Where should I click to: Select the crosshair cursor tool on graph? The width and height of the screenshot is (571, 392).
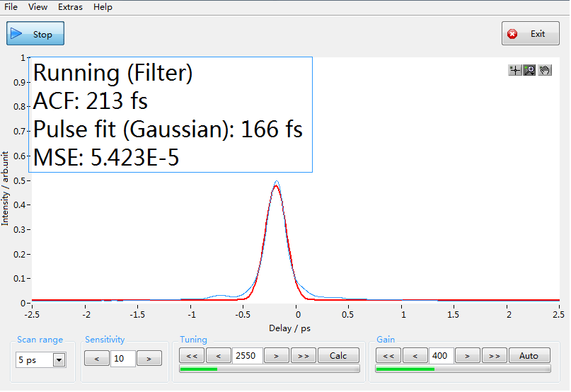[515, 70]
